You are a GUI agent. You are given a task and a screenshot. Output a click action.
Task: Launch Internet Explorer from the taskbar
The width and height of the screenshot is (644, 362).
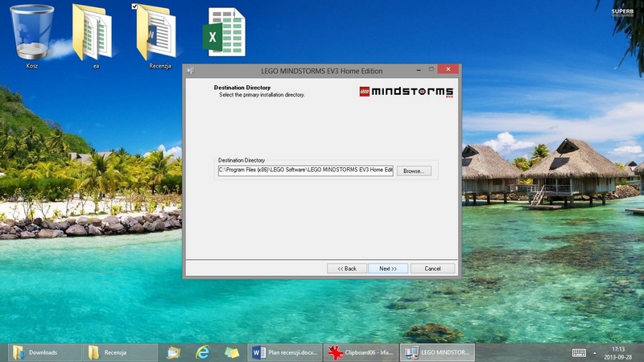[x=203, y=352]
